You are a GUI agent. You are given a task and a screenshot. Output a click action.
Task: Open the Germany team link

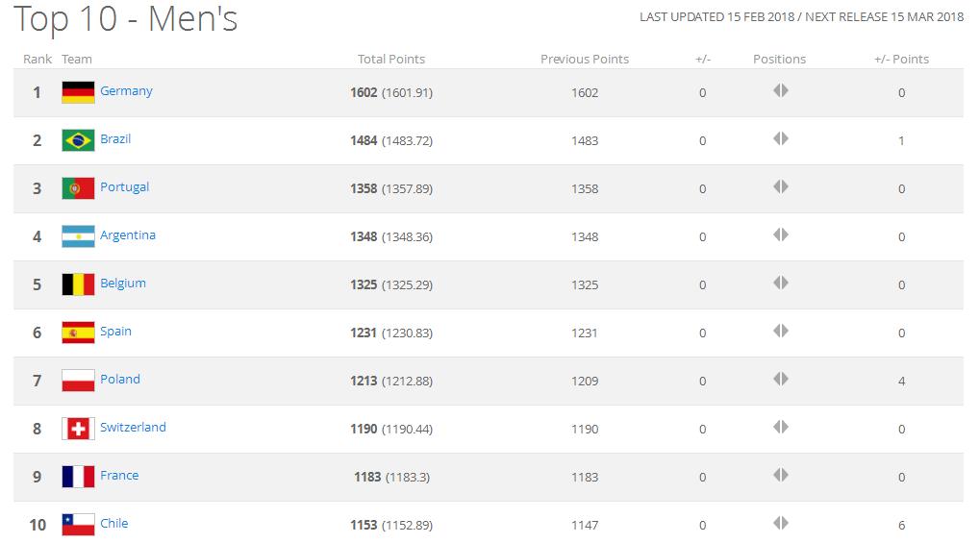pos(126,91)
